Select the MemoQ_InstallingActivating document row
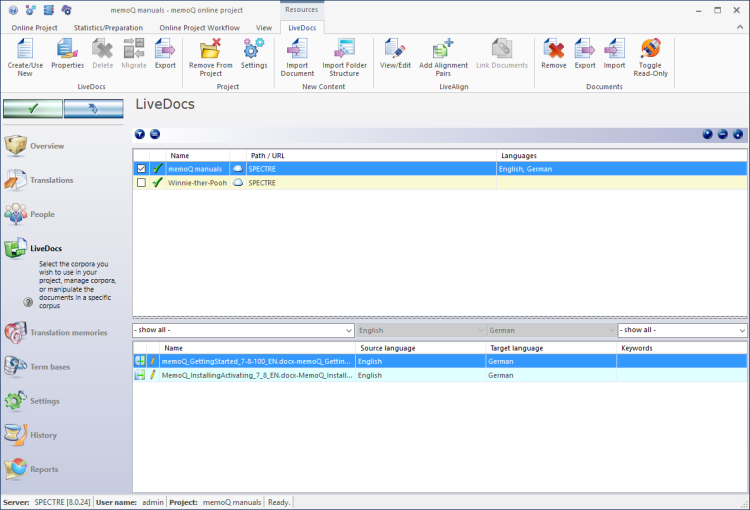 click(256, 375)
